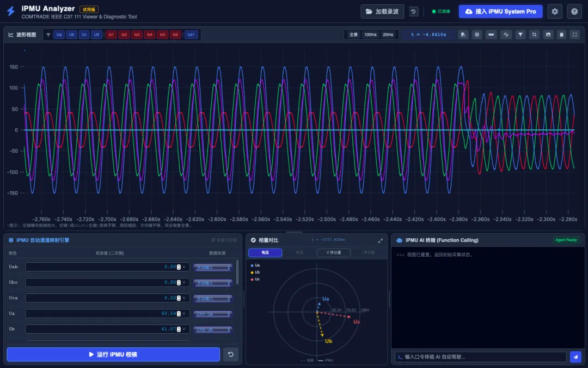Image resolution: width=588 pixels, height=368 pixels.
Task: Click the funnel filter icon at toolbar right
Action: point(520,34)
